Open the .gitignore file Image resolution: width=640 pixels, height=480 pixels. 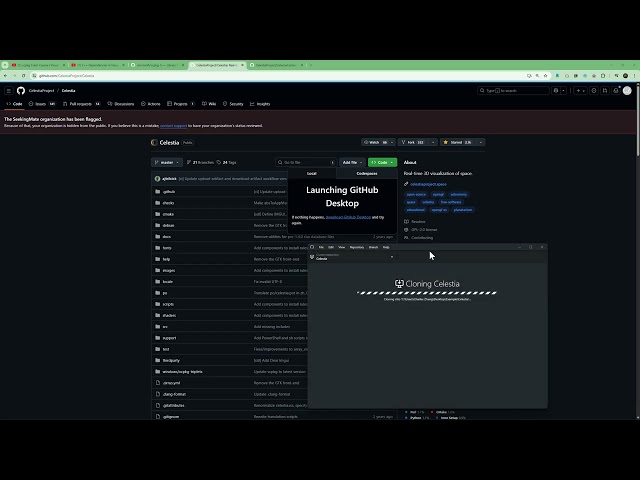click(x=171, y=417)
